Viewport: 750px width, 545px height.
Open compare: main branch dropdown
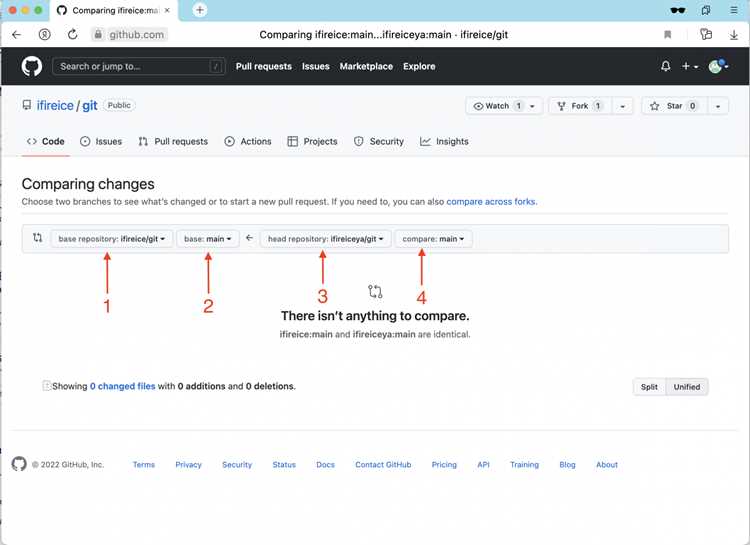[433, 238]
